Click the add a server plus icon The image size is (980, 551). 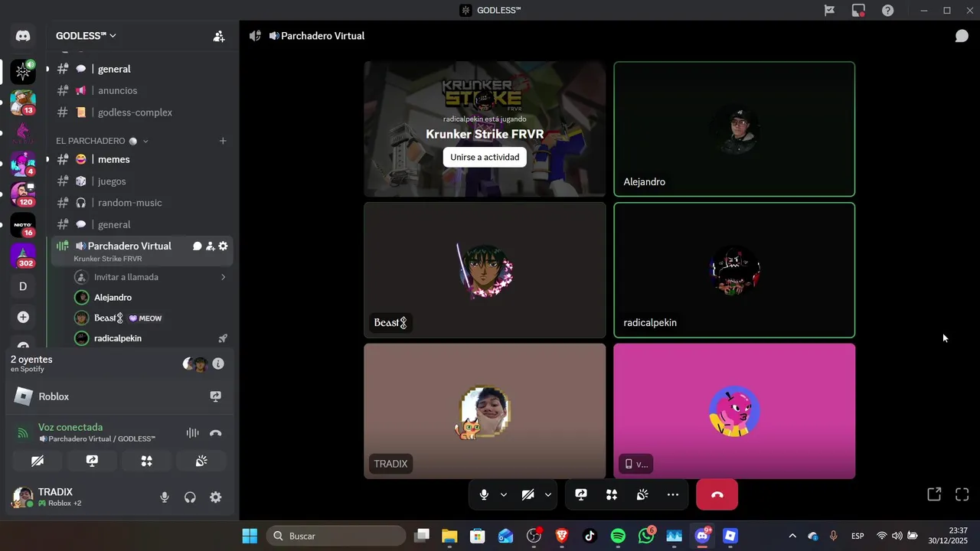pyautogui.click(x=23, y=317)
